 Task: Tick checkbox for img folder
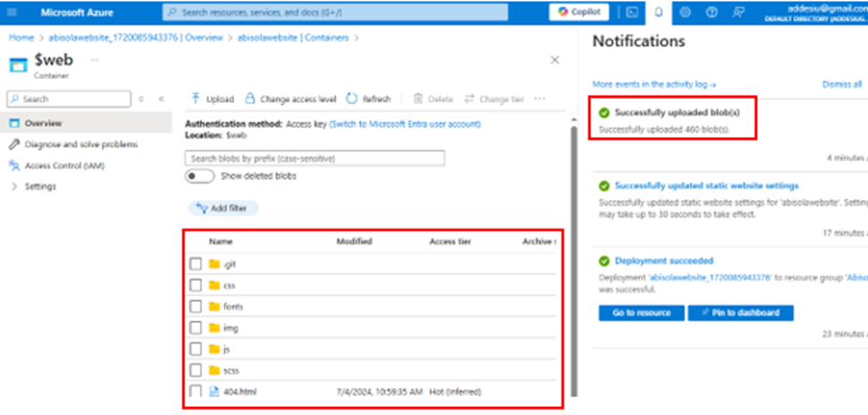[195, 328]
